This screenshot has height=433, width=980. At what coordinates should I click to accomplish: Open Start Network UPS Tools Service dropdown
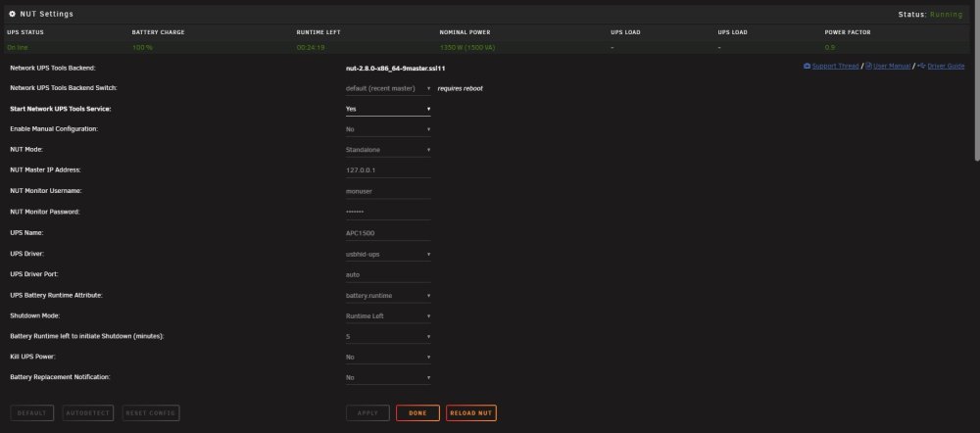(388, 109)
